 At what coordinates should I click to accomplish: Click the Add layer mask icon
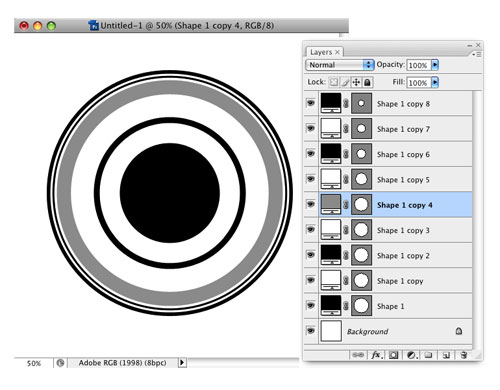[x=394, y=355]
